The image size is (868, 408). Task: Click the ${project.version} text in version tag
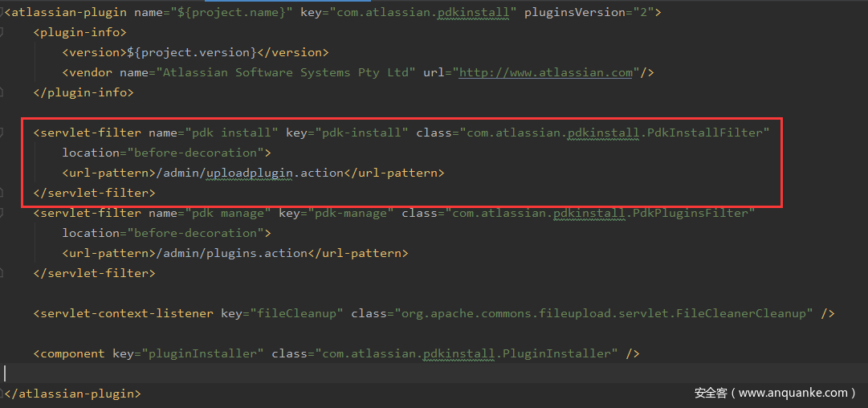click(192, 52)
